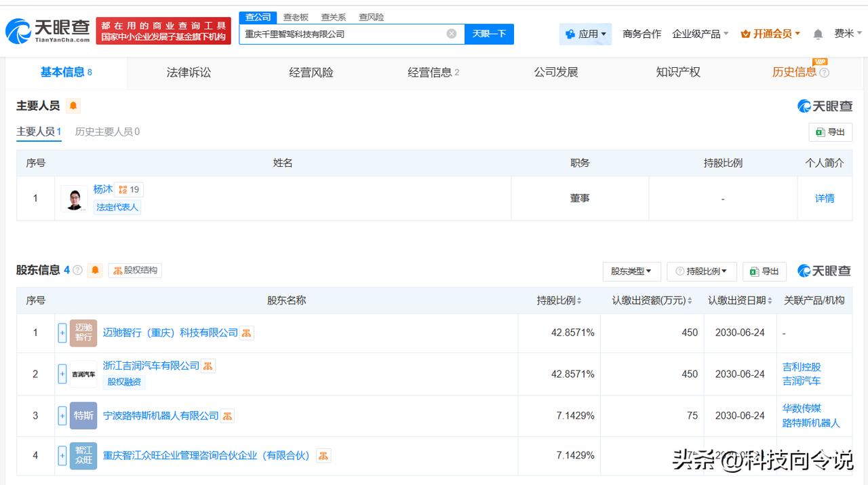Click the 迈驰智行 company logo
868x485 pixels.
[83, 332]
